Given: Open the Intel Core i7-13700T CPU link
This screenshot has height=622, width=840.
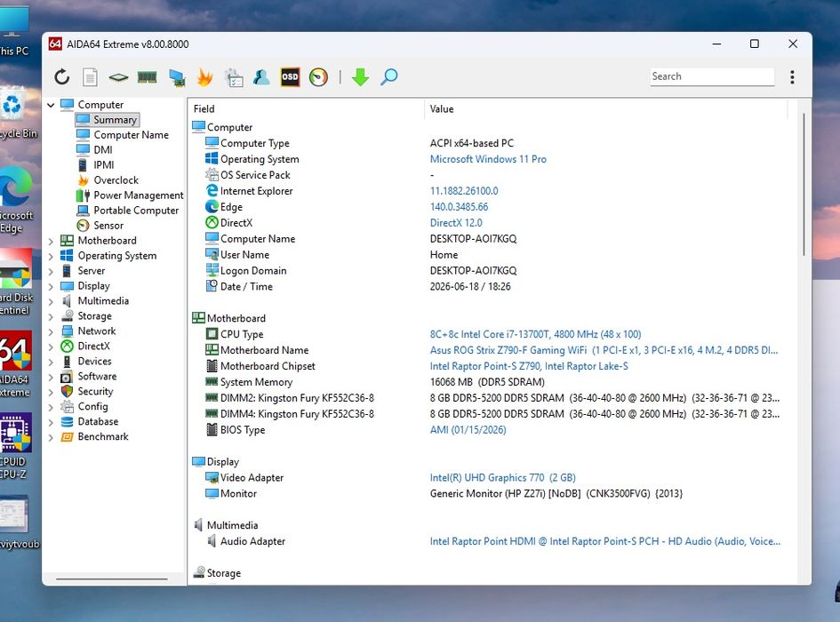Looking at the screenshot, I should (x=535, y=334).
